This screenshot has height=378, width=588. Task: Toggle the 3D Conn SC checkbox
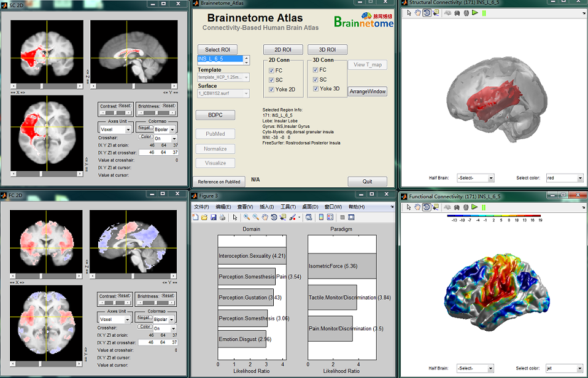coord(316,80)
